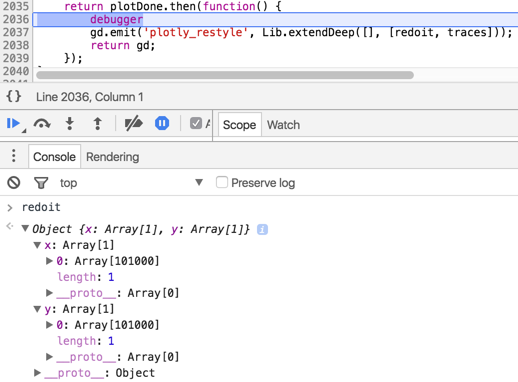Screen dimensions: 518x382
Task: Enable the Preserve log checkbox
Action: [222, 182]
